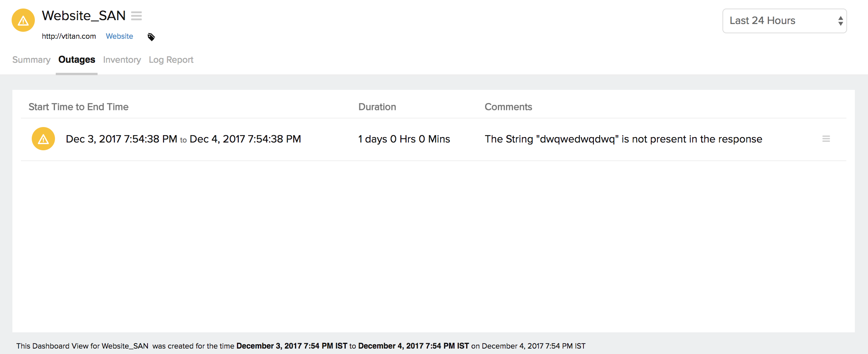Image resolution: width=868 pixels, height=354 pixels.
Task: Click the warning icon in the outage row
Action: pos(43,139)
